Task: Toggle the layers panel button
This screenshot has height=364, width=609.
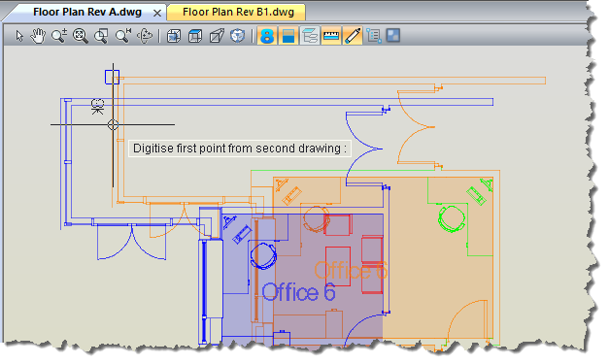Action: pyautogui.click(x=310, y=36)
